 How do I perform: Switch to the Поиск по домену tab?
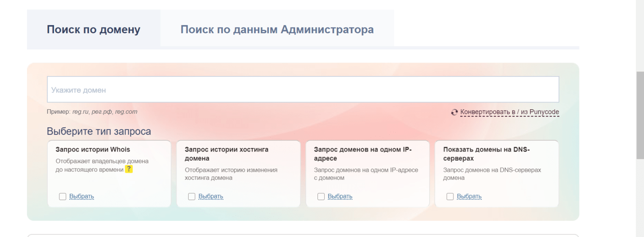94,30
